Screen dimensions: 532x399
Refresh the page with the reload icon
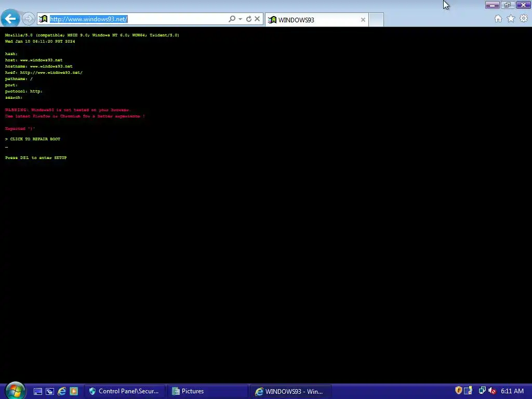(x=249, y=19)
